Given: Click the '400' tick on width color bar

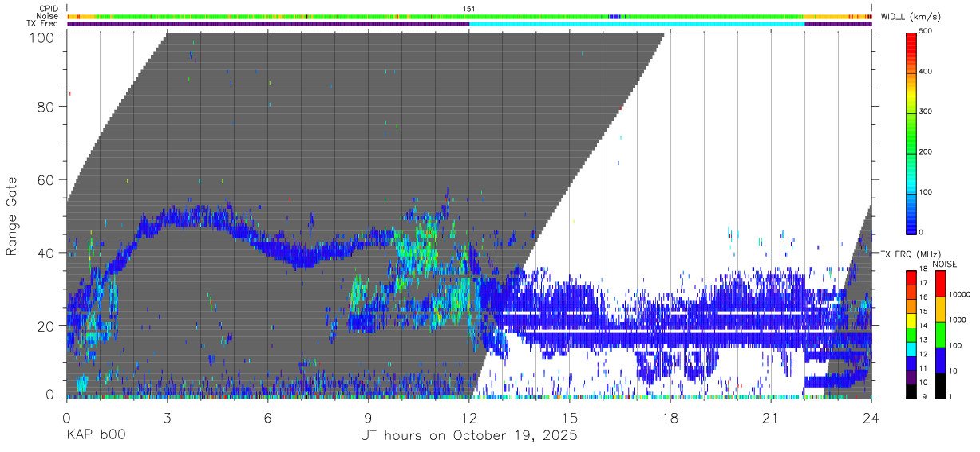Looking at the screenshot, I should point(927,72).
